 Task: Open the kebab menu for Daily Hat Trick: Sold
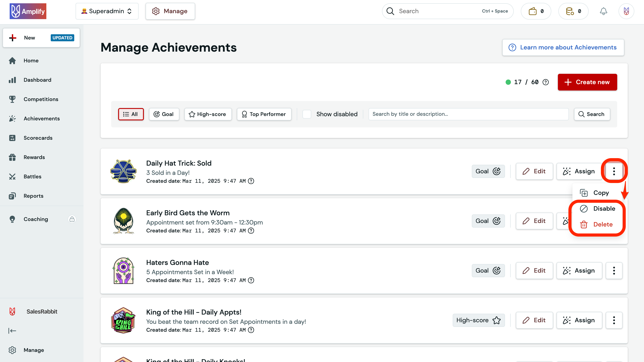614,171
